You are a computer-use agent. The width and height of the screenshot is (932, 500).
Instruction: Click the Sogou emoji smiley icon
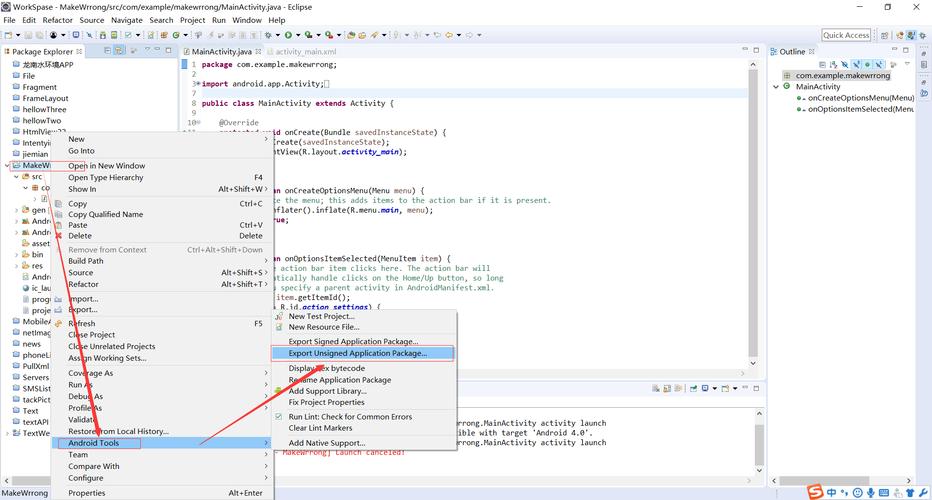[857, 492]
